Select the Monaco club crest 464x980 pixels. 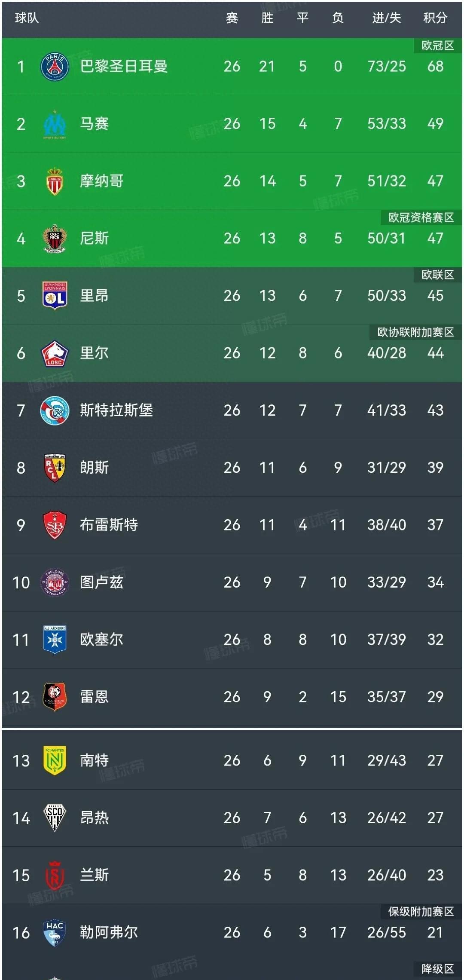click(x=55, y=181)
